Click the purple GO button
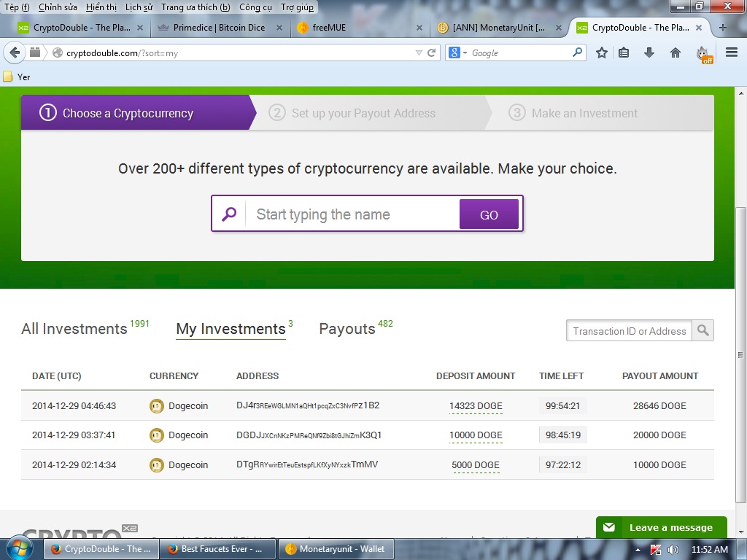This screenshot has height=560, width=747. [x=489, y=214]
